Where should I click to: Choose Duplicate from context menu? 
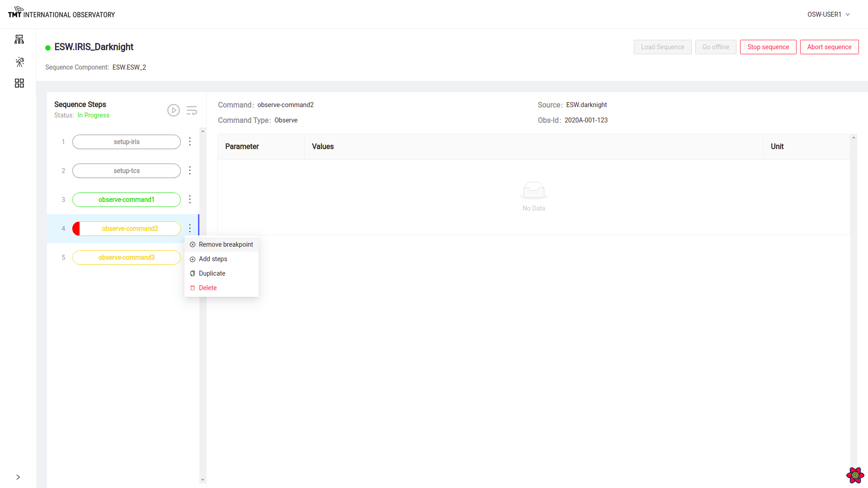coord(222,273)
